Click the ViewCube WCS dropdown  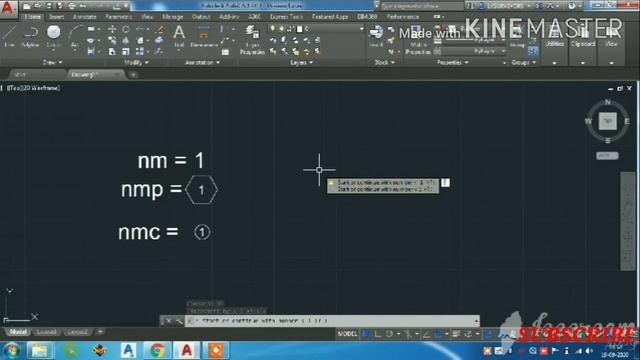607,156
